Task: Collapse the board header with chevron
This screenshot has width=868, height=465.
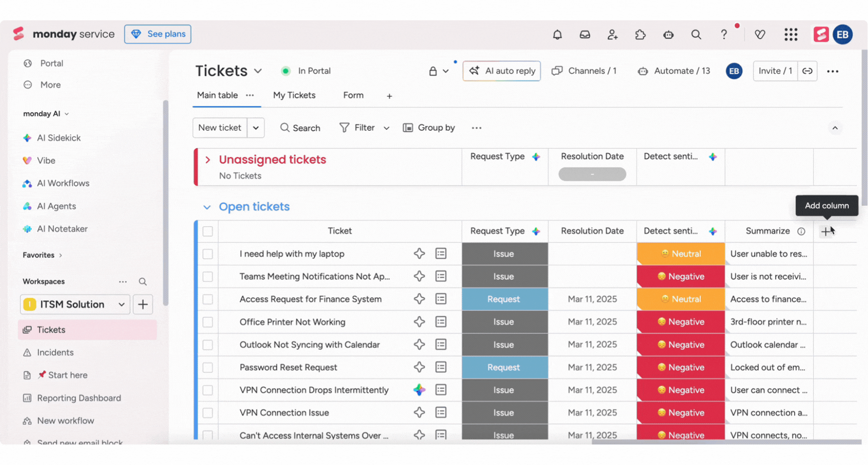Action: (835, 128)
